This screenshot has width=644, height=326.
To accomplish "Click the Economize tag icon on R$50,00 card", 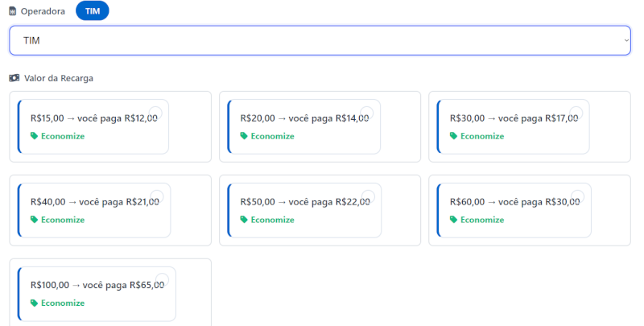I will point(244,220).
